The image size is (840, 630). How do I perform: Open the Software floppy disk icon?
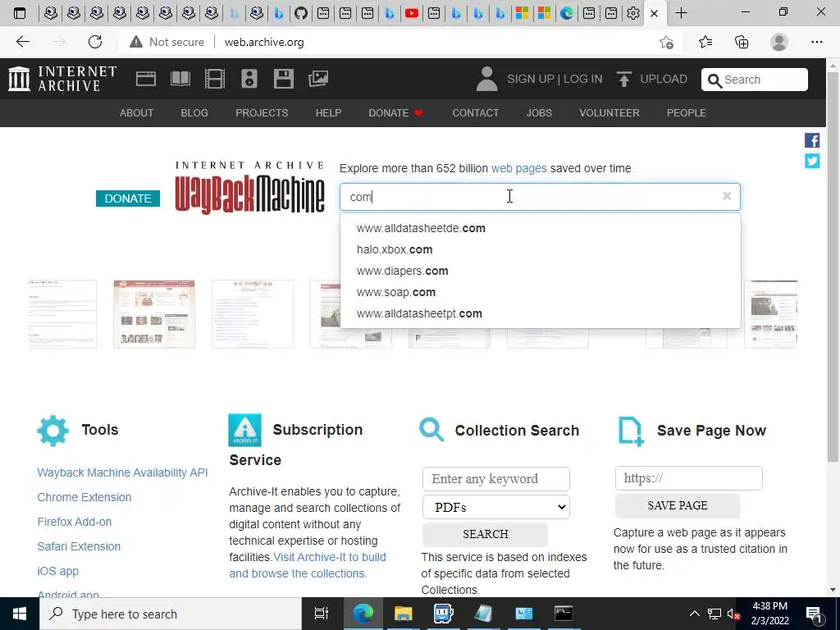tap(283, 79)
